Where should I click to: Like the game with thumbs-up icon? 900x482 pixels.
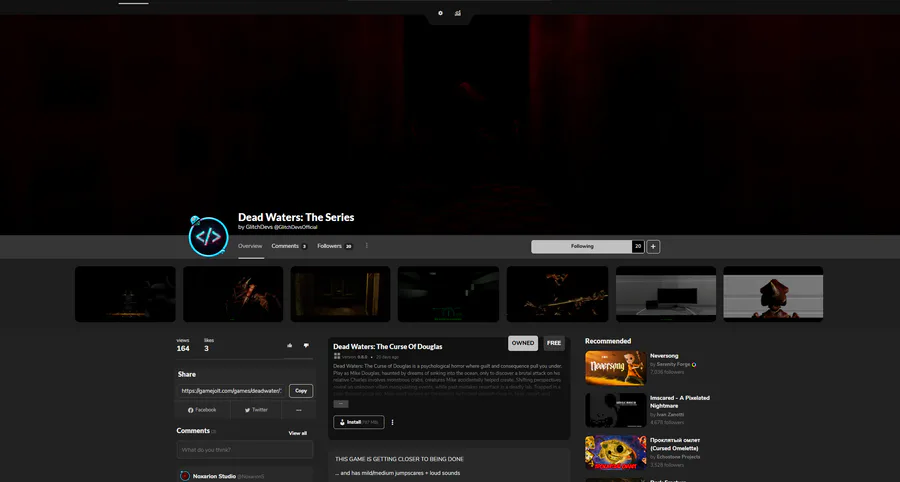(289, 345)
